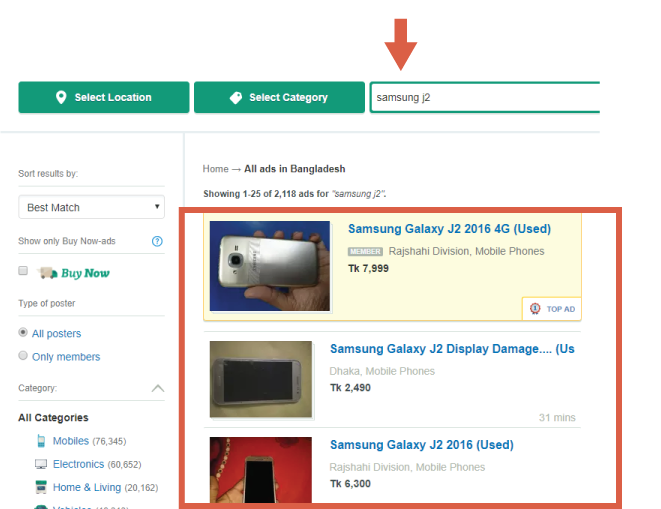Open Samsung Galaxy J2 Display Damage ad
This screenshot has width=661, height=509.
point(452,349)
